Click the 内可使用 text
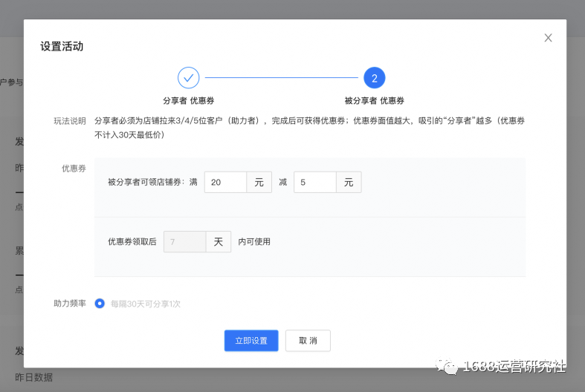Image resolution: width=585 pixels, height=392 pixels. pyautogui.click(x=254, y=242)
